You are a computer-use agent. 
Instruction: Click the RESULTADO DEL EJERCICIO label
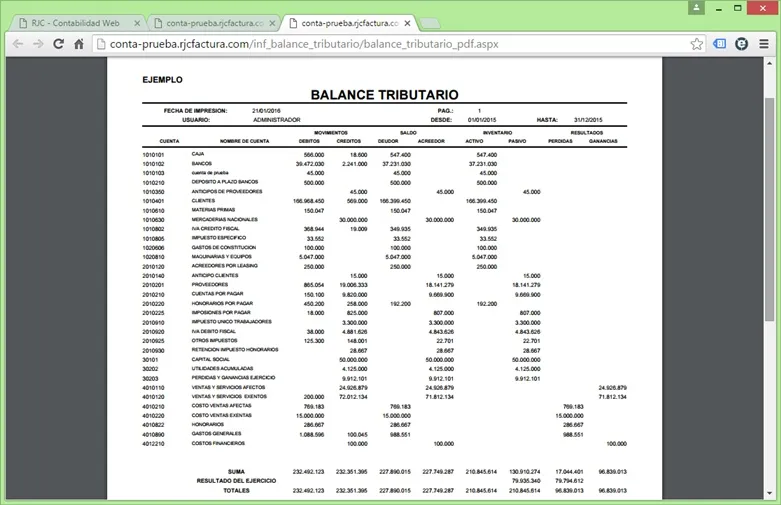236,481
